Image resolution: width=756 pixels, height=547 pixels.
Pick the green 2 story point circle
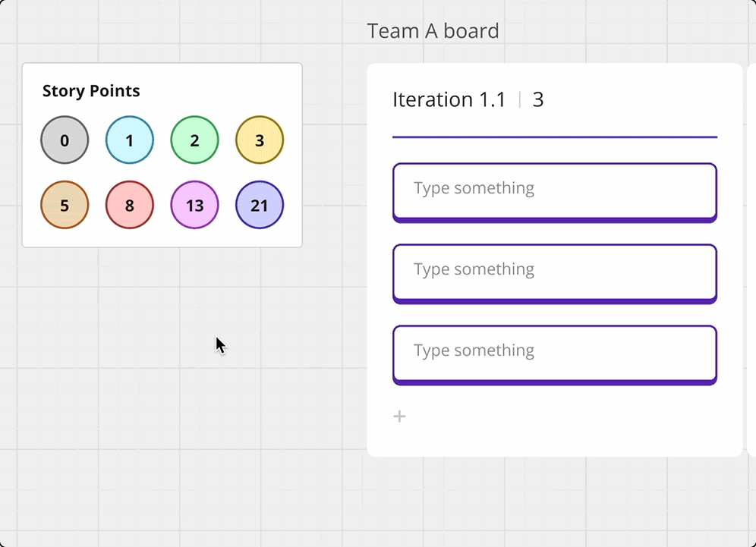(x=195, y=140)
